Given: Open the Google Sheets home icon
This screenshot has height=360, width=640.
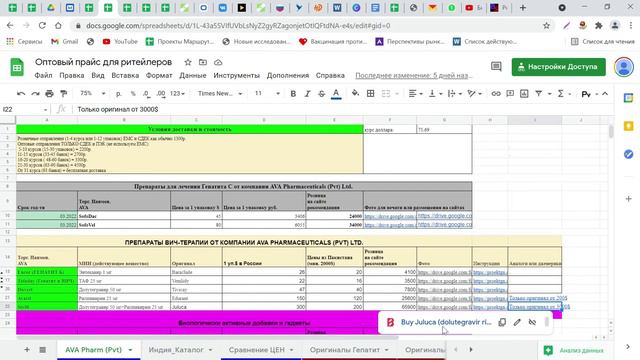Looking at the screenshot, I should 17,67.
